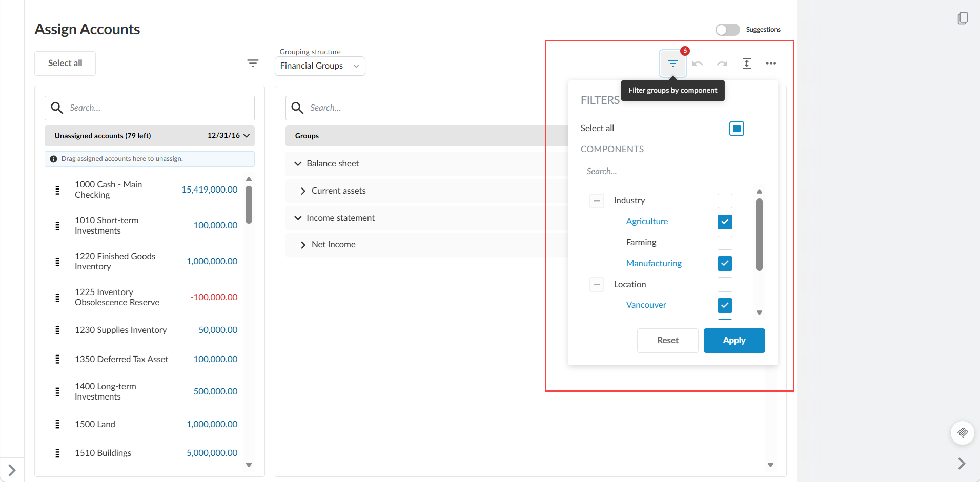980x482 pixels.
Task: Click the redo arrow icon
Action: (722, 64)
